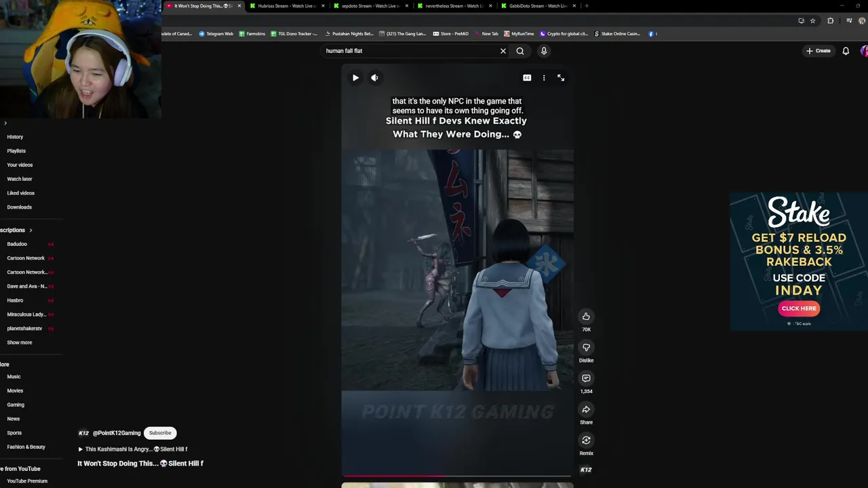Open the Crypto for global bookmark
868x488 pixels.
(564, 34)
